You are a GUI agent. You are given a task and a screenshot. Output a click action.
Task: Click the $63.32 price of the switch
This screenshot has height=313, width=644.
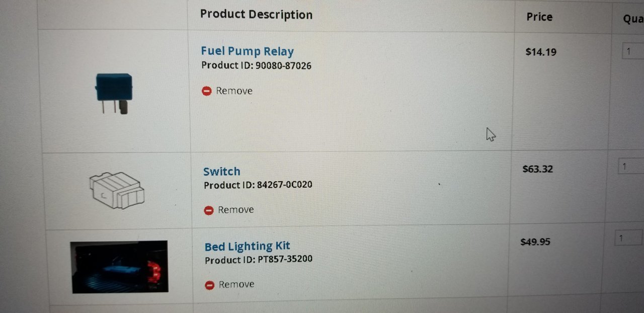point(538,169)
